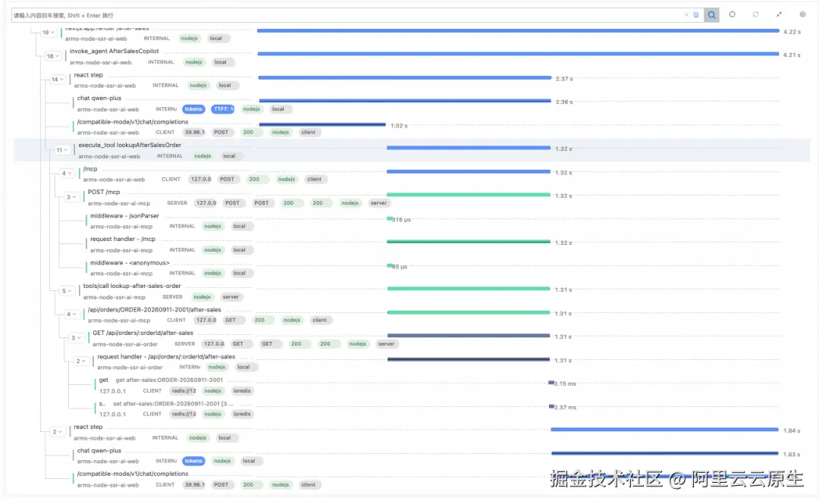Select the execute_tool lookupAfterSalesOrder span
819x504 pixels.
pyautogui.click(x=130, y=146)
